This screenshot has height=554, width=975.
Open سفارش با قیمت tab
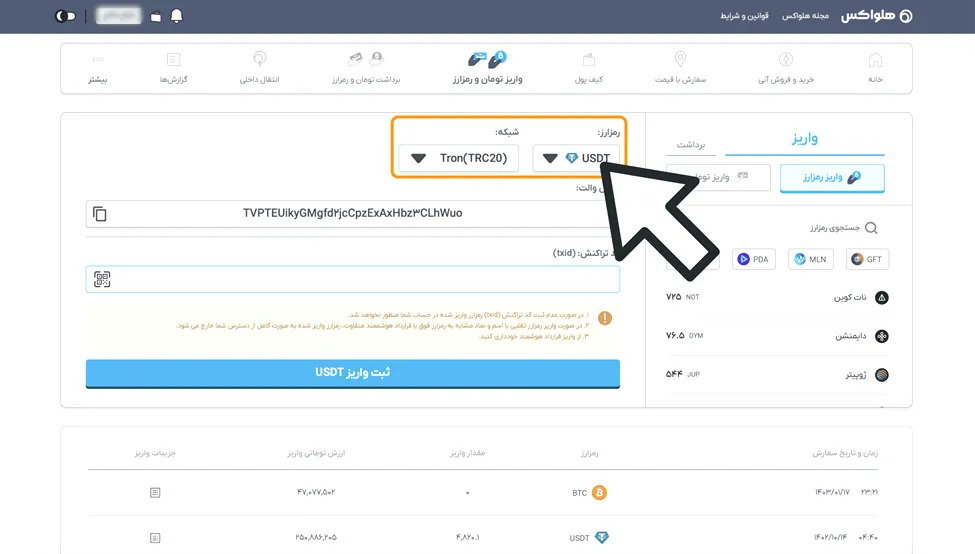click(680, 68)
